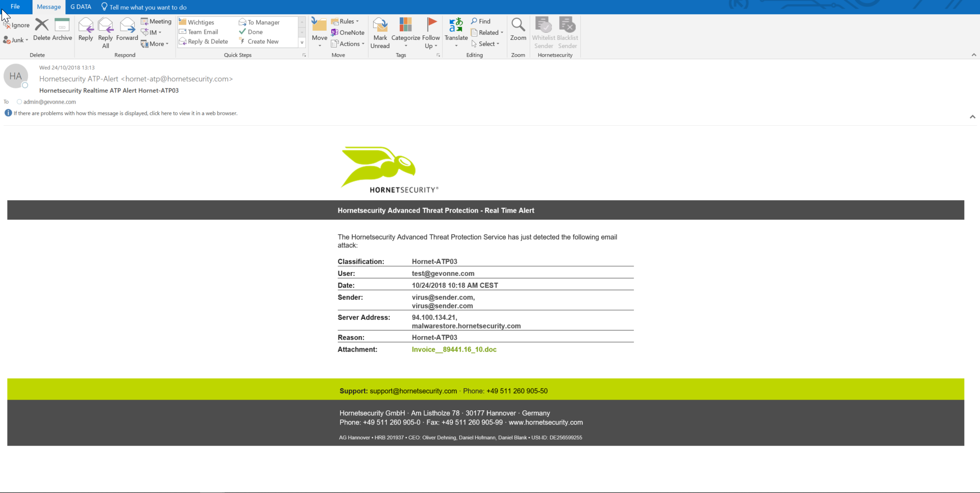This screenshot has width=980, height=493.
Task: Click the view in web browser info bar
Action: pyautogui.click(x=125, y=113)
